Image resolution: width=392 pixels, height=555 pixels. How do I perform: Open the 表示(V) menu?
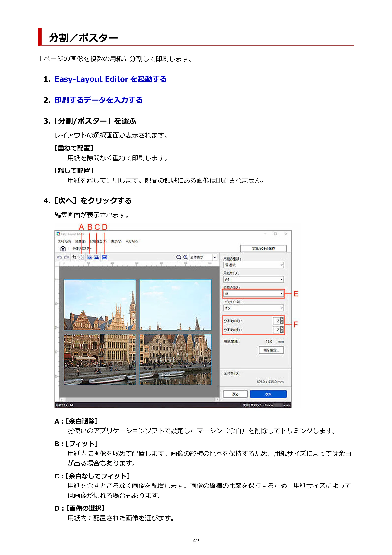click(116, 241)
